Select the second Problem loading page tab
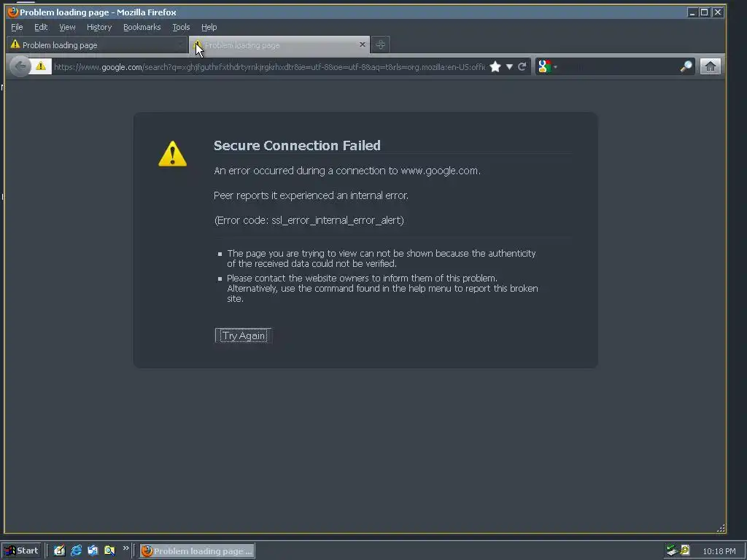This screenshot has width=747, height=560. 279,44
